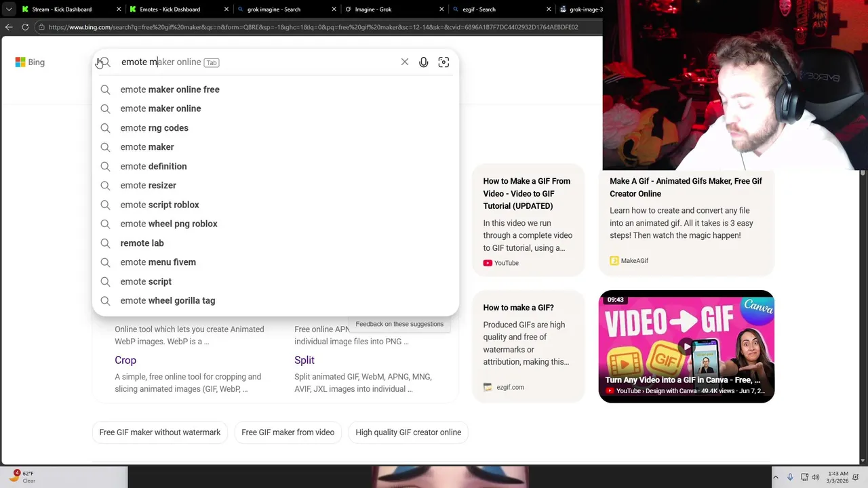868x488 pixels.
Task: Choose the plain 'emote script' suggestion
Action: coord(275,281)
